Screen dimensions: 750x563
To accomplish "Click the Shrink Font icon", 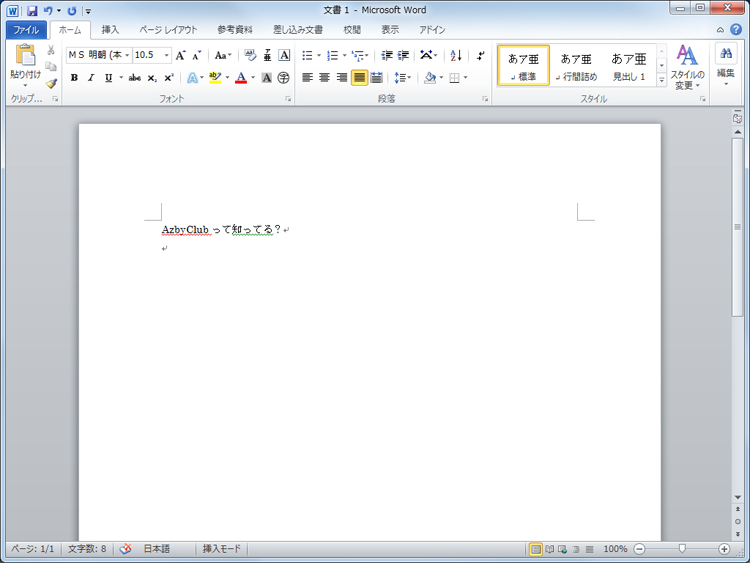I will 197,55.
